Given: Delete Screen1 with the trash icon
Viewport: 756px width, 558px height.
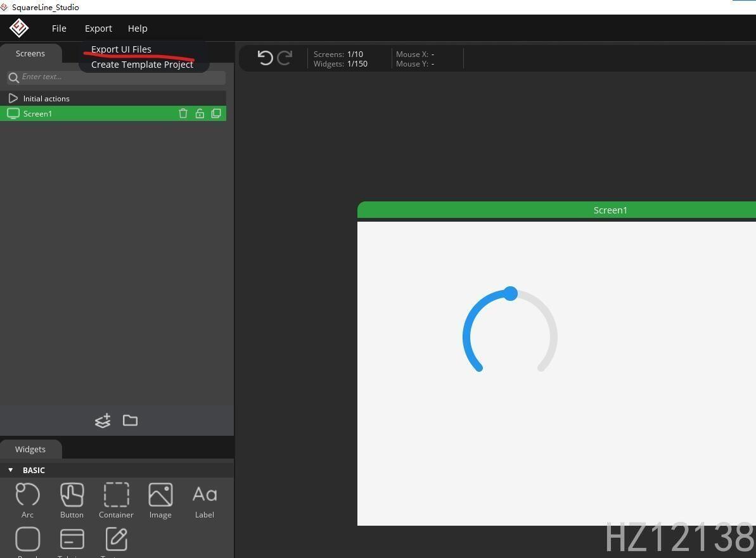Looking at the screenshot, I should [183, 113].
